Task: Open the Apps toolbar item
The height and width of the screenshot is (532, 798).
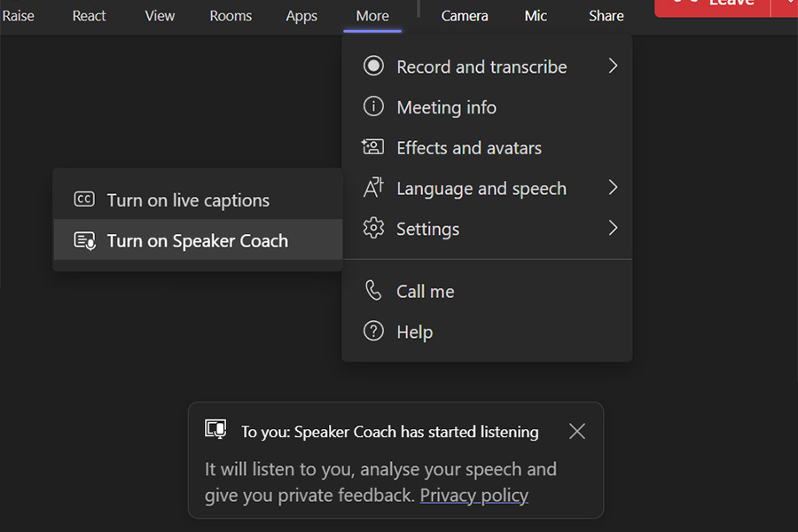Action: (301, 16)
